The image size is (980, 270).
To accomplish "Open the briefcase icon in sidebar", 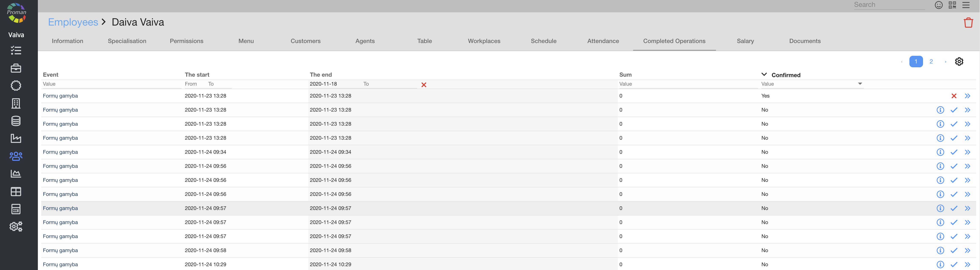I will click(x=16, y=68).
